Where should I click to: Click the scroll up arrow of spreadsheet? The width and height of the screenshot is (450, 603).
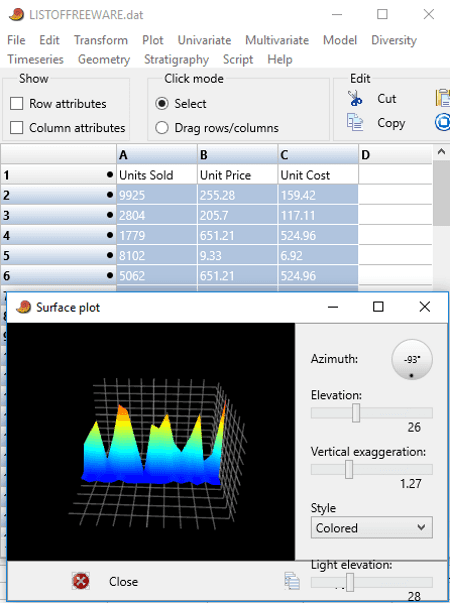441,152
